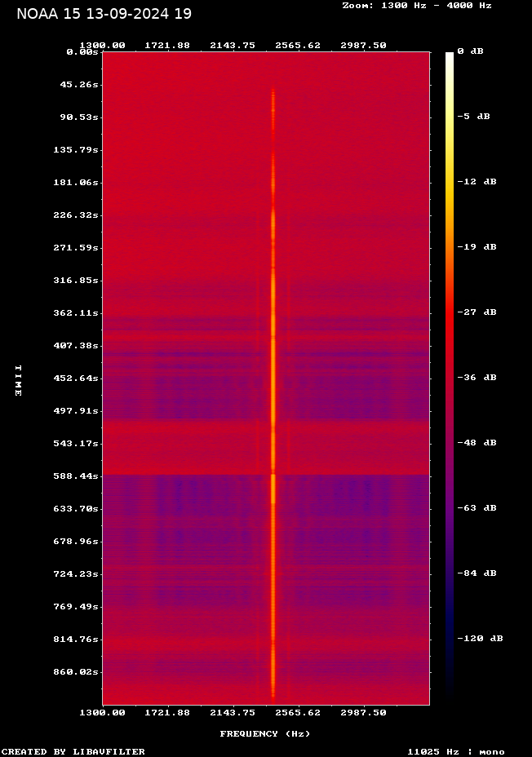Click the NOAA 15 13-09-2024 19 title
This screenshot has width=532, height=757.
coord(104,14)
